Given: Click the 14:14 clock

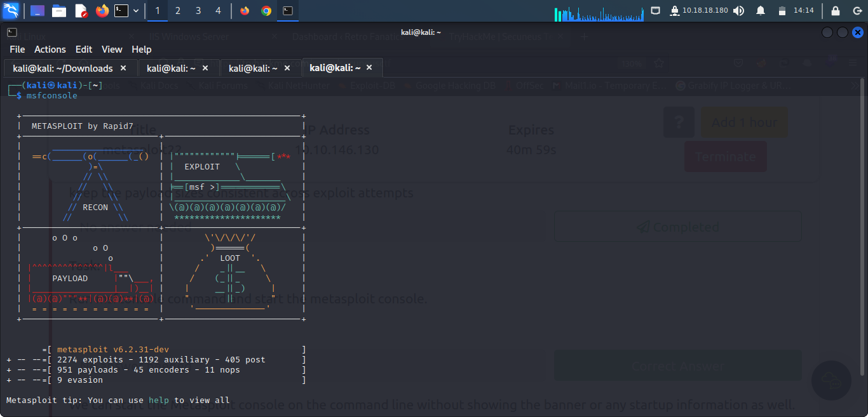Looking at the screenshot, I should pyautogui.click(x=804, y=11).
